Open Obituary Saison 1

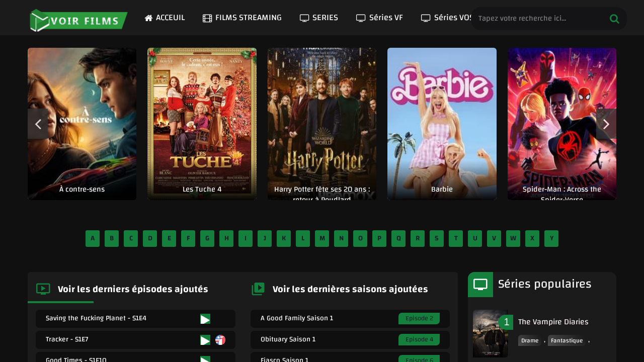288,339
